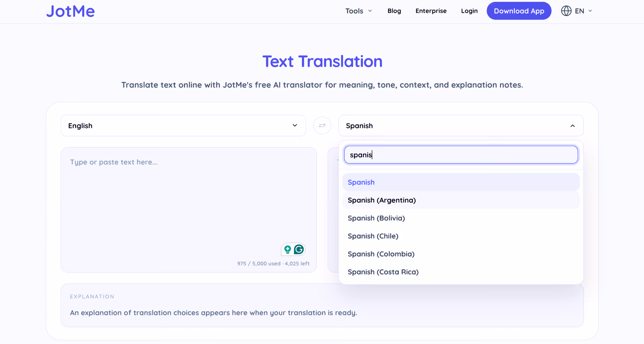Open the English source language dropdown
Image resolution: width=644 pixels, height=344 pixels.
[x=183, y=126]
